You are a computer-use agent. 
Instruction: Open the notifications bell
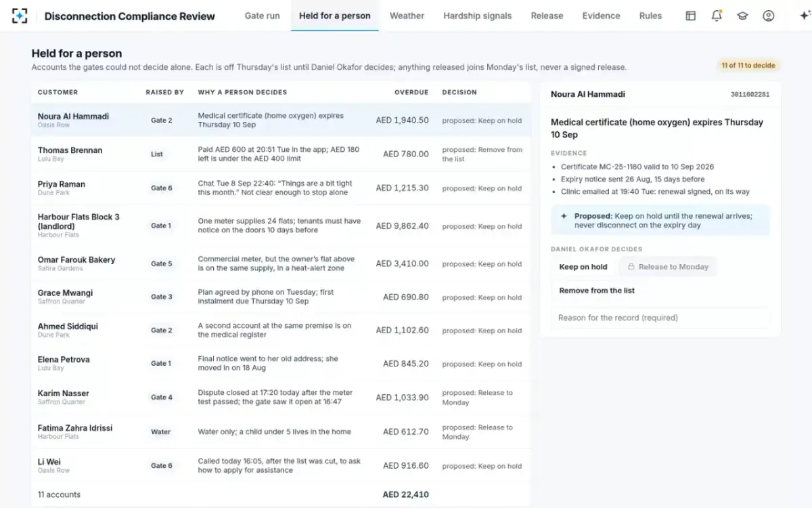(717, 16)
